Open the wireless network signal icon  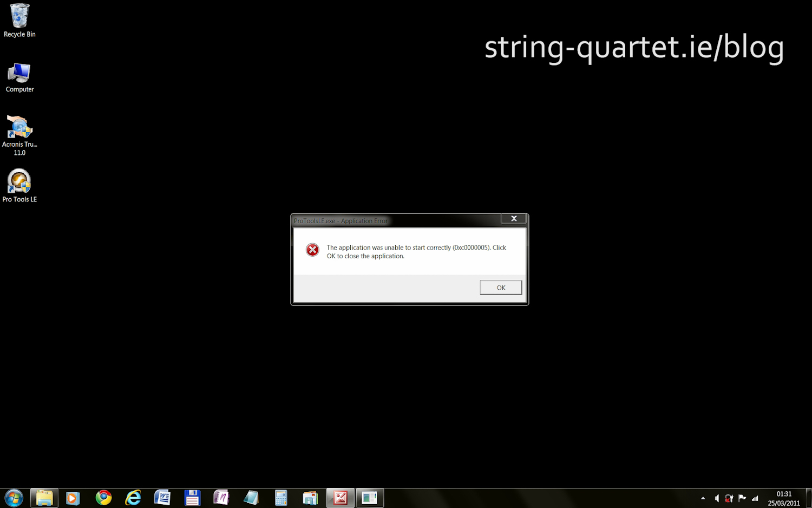click(755, 498)
